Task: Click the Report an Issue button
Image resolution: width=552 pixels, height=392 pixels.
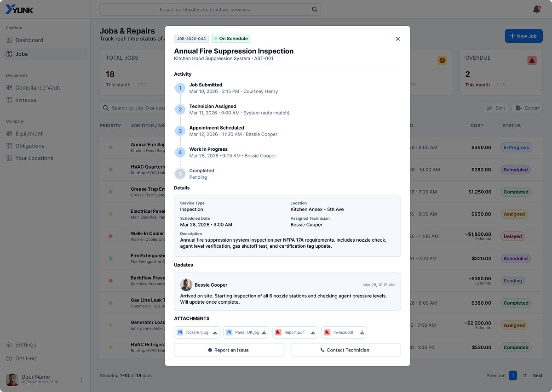Action: pyautogui.click(x=229, y=350)
